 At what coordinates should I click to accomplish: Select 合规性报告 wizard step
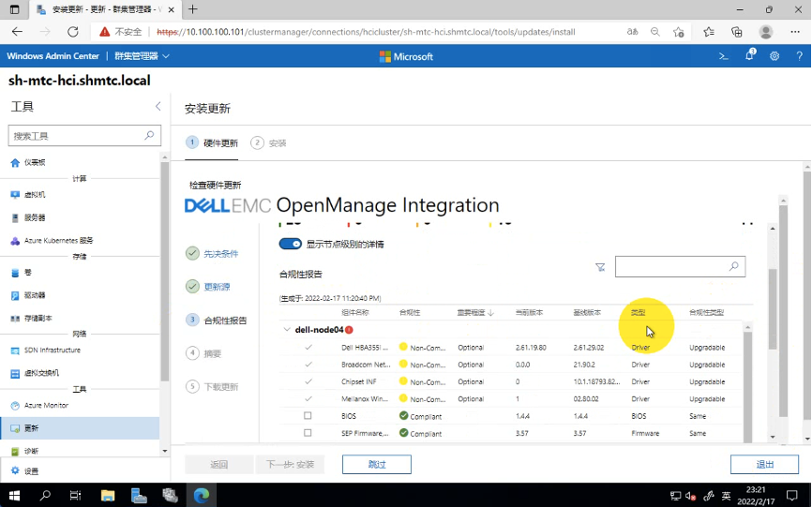tap(217, 321)
